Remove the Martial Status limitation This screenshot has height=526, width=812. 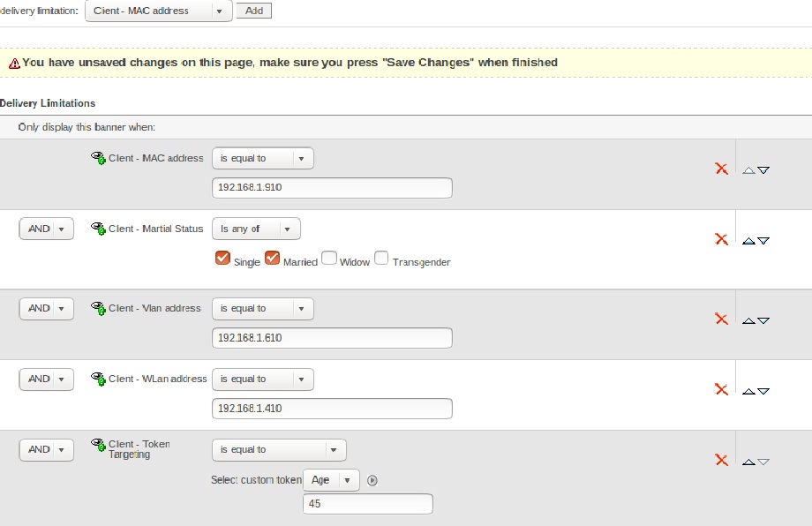[x=721, y=239]
